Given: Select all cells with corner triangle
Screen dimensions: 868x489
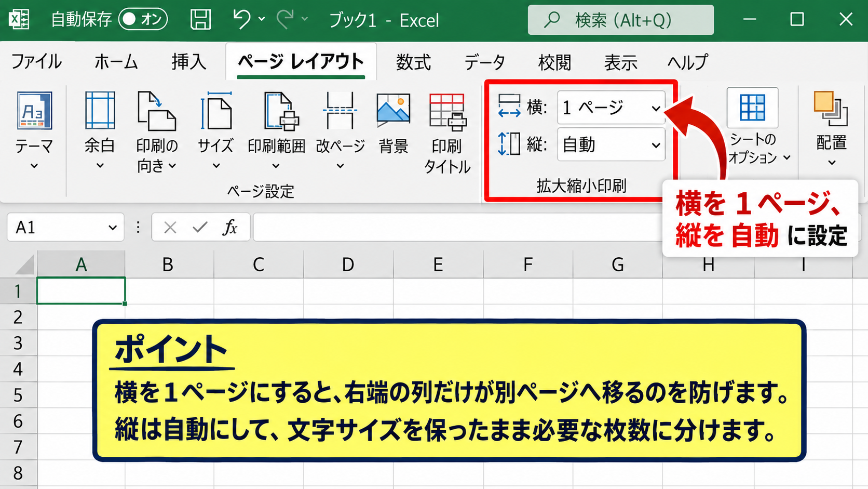Looking at the screenshot, I should click(x=24, y=265).
